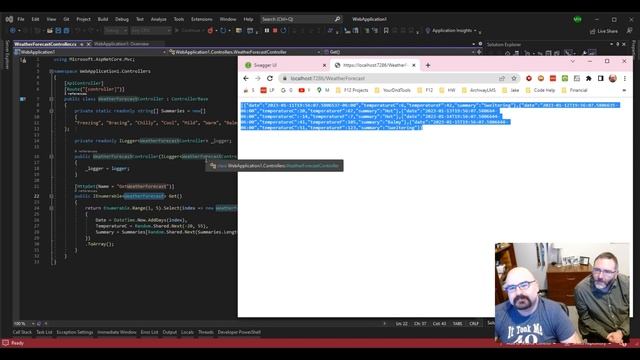Open file using the folder icon in toolbar
Screen dimensions: 640x360
[50, 31]
